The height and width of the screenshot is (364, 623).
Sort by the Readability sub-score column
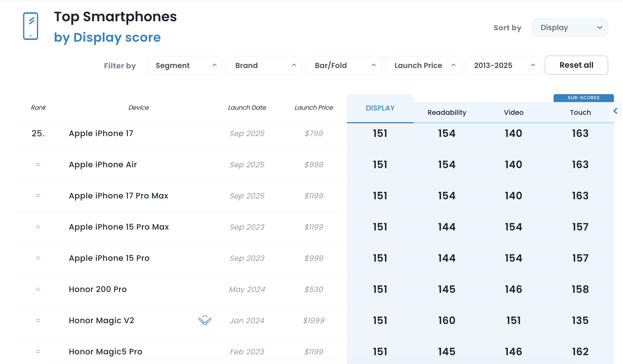pyautogui.click(x=447, y=113)
